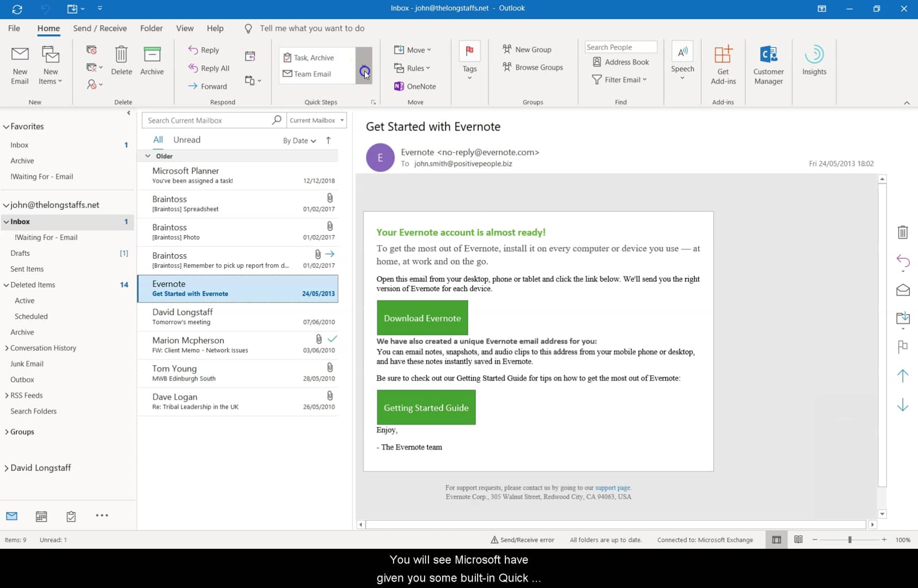Create a New Group
This screenshot has width=918, height=588.
click(527, 50)
